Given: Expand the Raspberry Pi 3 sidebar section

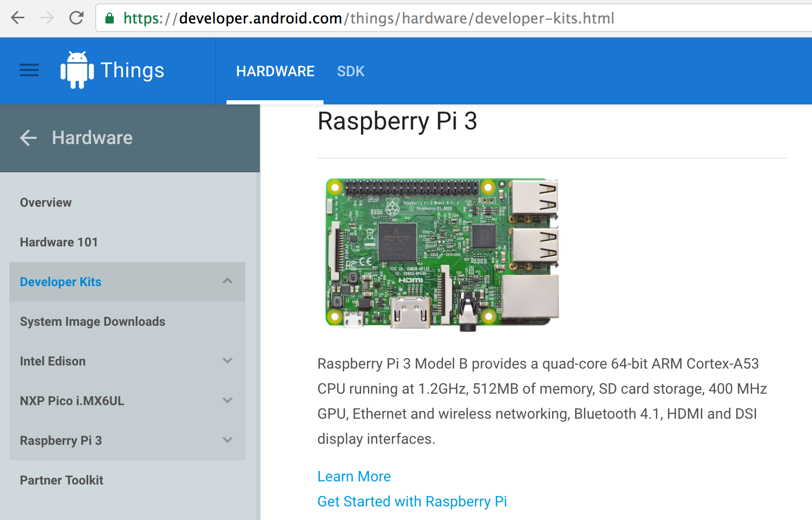Looking at the screenshot, I should click(x=228, y=440).
